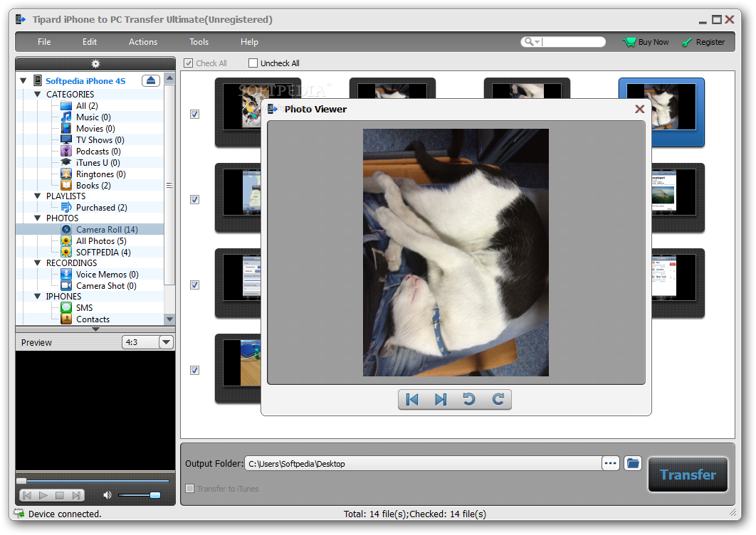Open the output folder icon
This screenshot has height=535, width=756.
pos(633,463)
